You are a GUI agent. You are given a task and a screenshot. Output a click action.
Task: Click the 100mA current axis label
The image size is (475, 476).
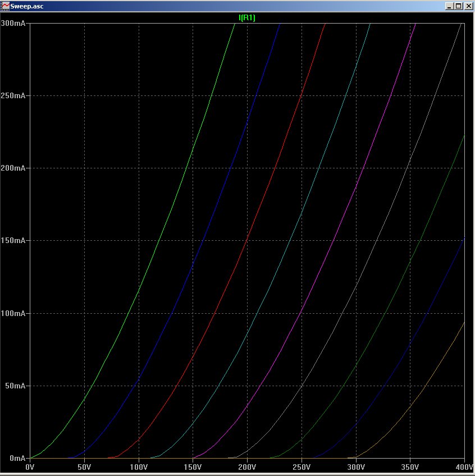13,313
